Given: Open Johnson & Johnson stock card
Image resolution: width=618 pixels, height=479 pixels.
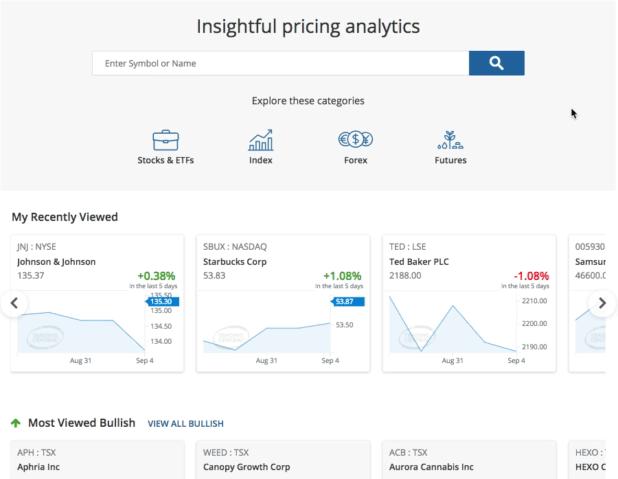Looking at the screenshot, I should [x=56, y=262].
